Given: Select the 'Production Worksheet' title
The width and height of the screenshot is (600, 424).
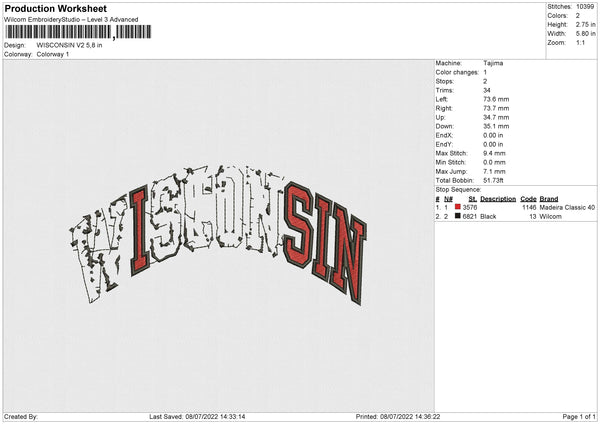Looking at the screenshot, I should point(55,8).
